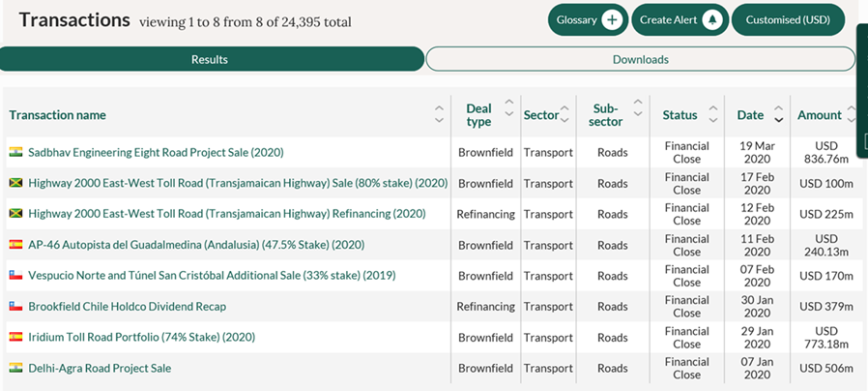Viewport: 868px width, 391px height.
Task: Click date 30 Jan 2020 cell
Action: [x=757, y=307]
